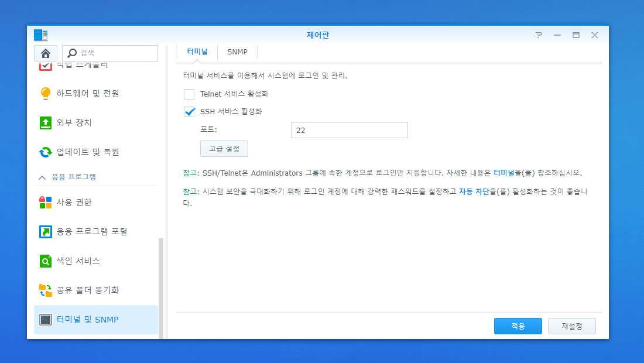Open 하드웨어 및 전원 settings
Image resolution: width=644 pixels, height=363 pixels.
(95, 94)
